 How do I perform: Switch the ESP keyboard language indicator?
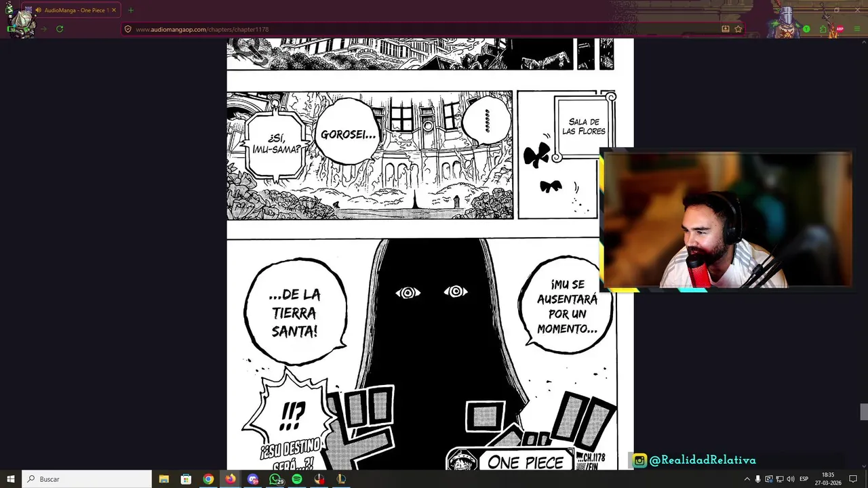click(x=804, y=479)
